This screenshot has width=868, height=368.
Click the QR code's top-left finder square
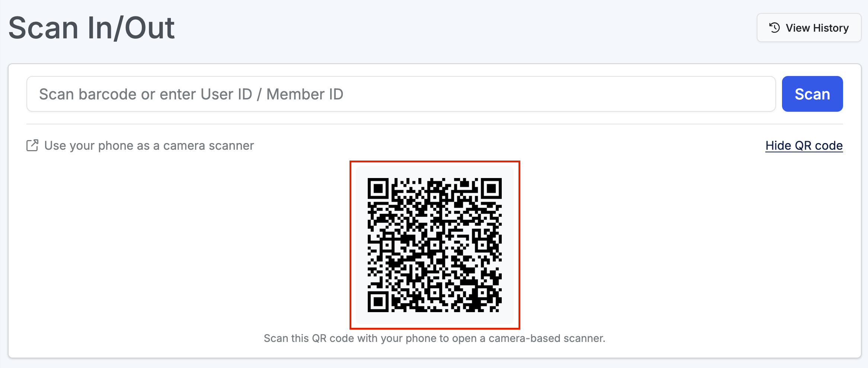tap(378, 188)
